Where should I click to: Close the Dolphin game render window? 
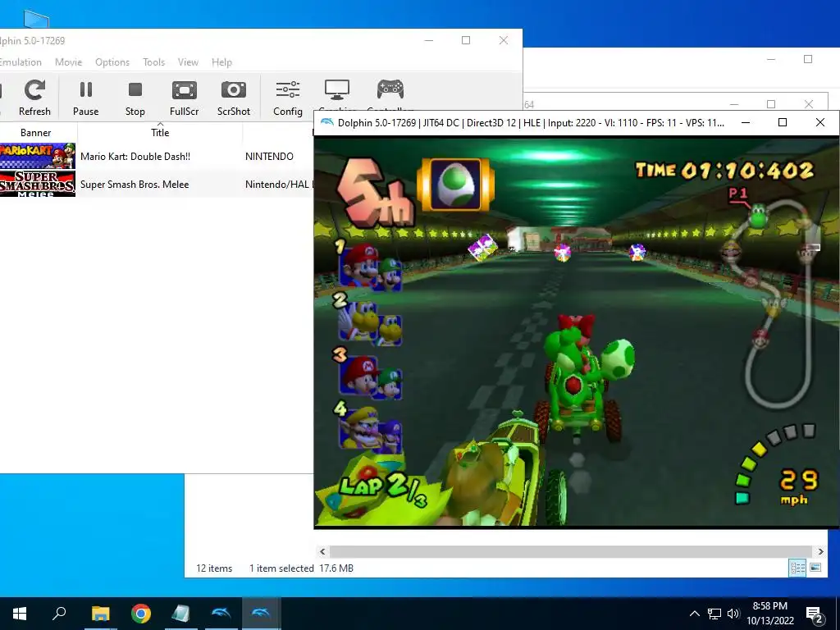pyautogui.click(x=819, y=122)
